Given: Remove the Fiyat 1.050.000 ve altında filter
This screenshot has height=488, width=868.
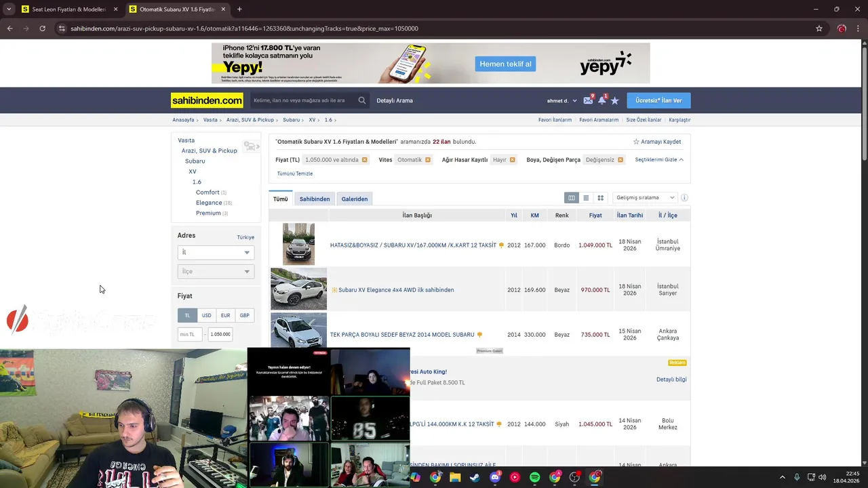Looking at the screenshot, I should click(x=364, y=160).
